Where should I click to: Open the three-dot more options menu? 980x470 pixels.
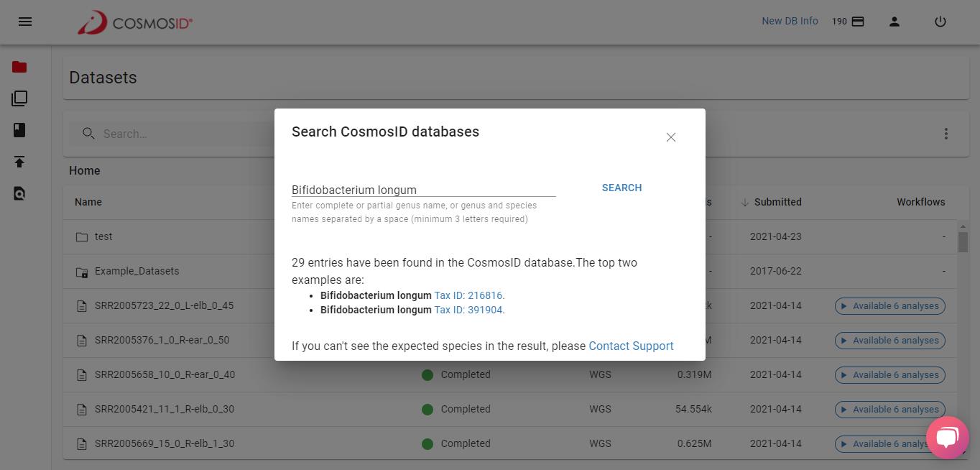tap(946, 134)
